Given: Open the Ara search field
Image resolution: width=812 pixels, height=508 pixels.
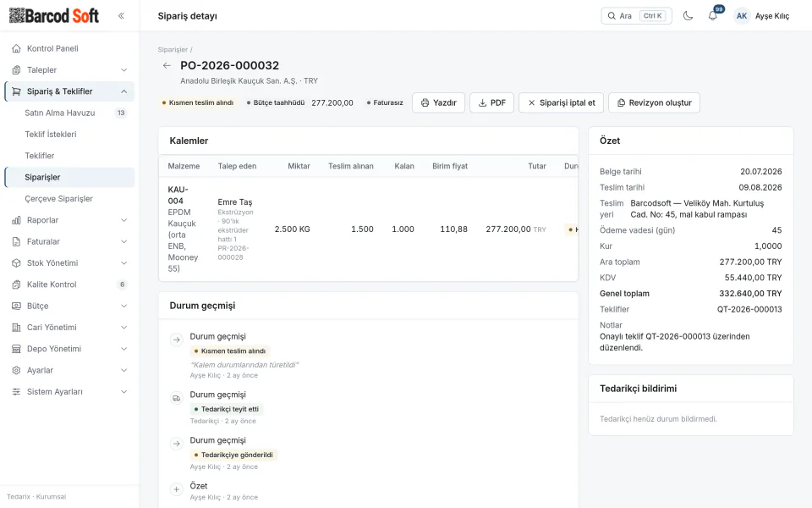Looking at the screenshot, I should tap(636, 16).
